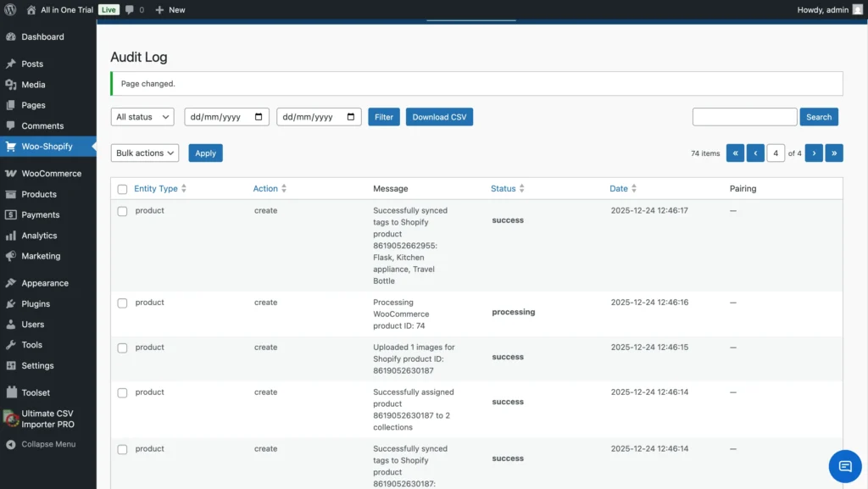Viewport: 868px width, 489px height.
Task: Open the Analytics section
Action: click(x=41, y=235)
